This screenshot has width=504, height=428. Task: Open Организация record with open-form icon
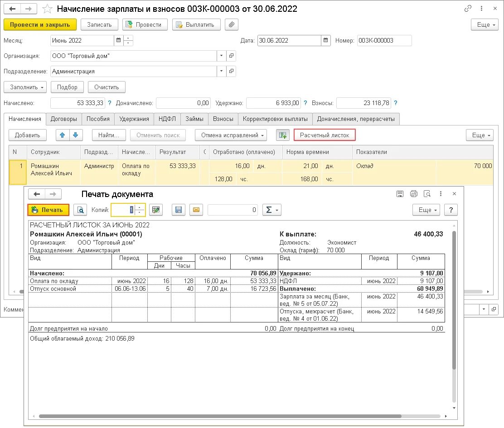231,56
